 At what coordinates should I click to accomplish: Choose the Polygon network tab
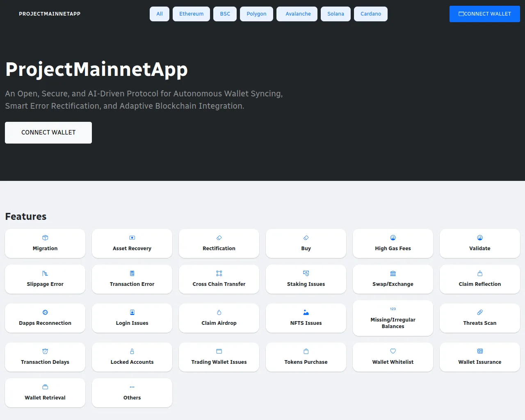coord(256,14)
